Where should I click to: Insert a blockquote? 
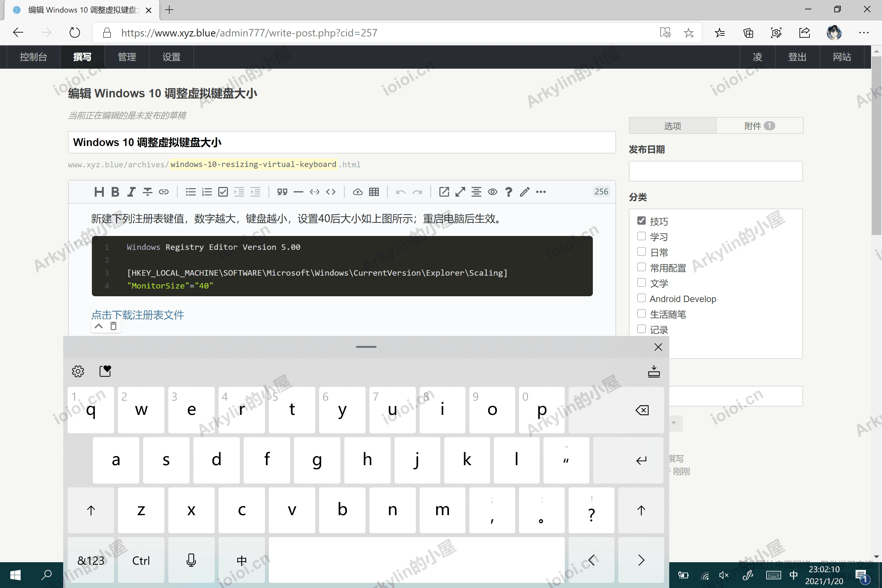click(x=282, y=192)
